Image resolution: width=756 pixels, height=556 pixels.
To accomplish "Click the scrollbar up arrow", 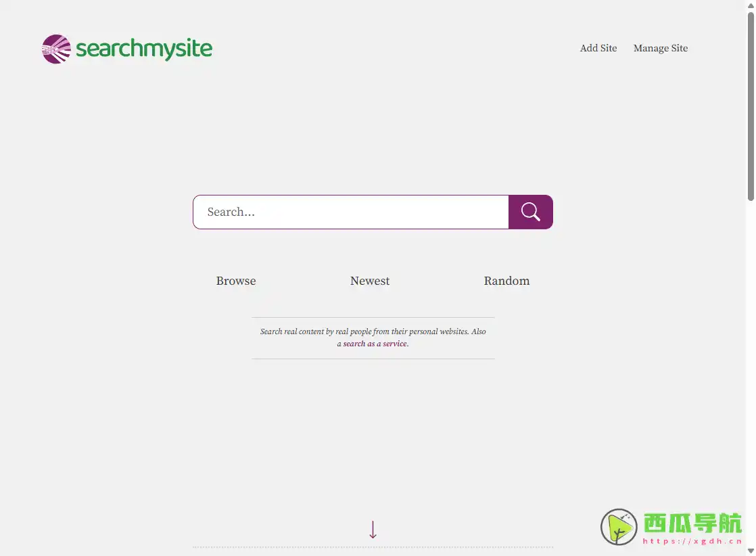I will (751, 5).
